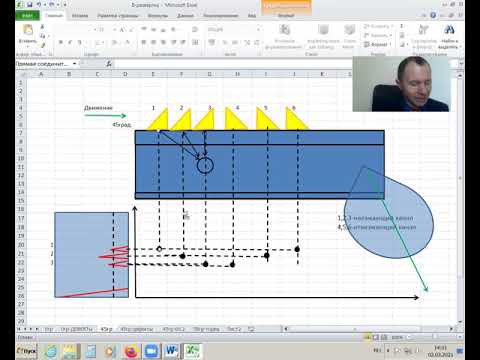Open the Удалить cells dropdown
The image size is (480, 360).
pos(378,35)
